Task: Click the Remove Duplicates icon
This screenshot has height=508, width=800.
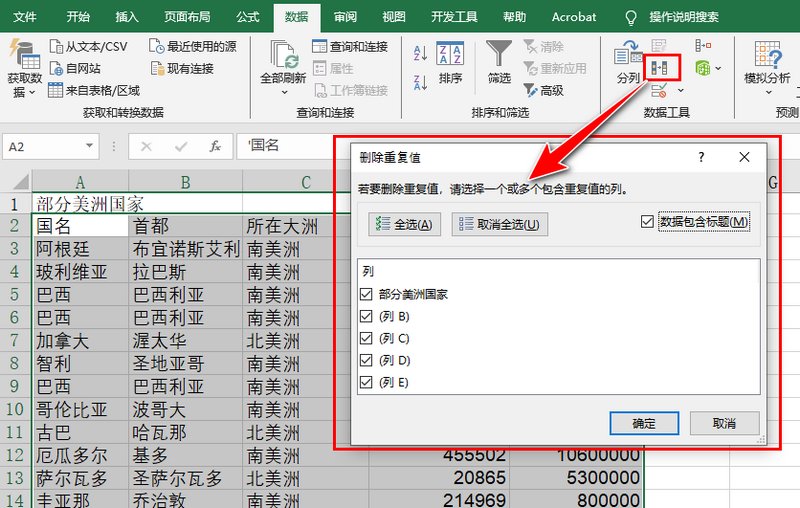Action: tap(661, 68)
